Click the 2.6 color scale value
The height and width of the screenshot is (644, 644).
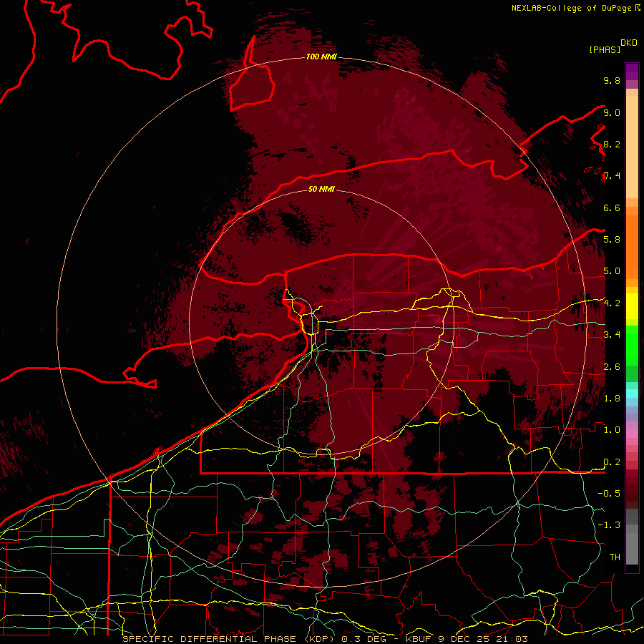[612, 366]
